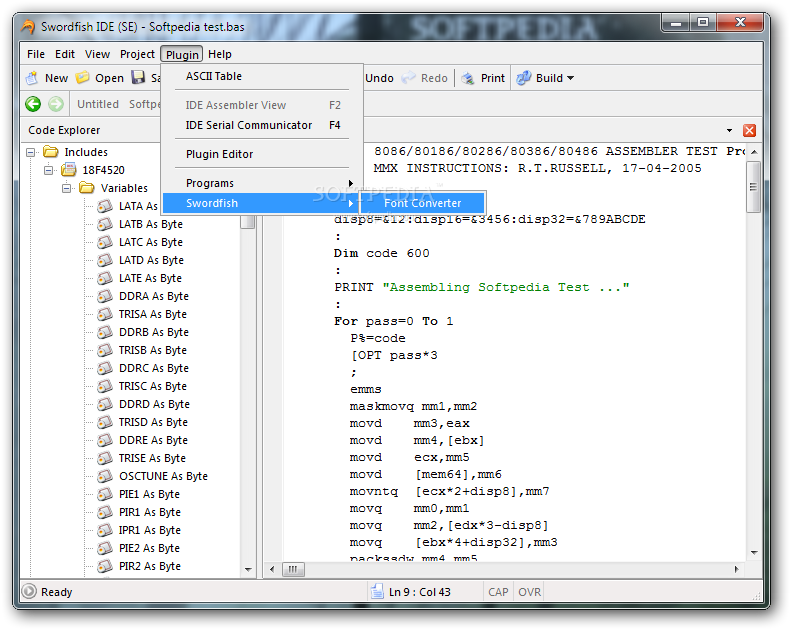Click the icon beside PIE1 As Byte

tap(104, 494)
